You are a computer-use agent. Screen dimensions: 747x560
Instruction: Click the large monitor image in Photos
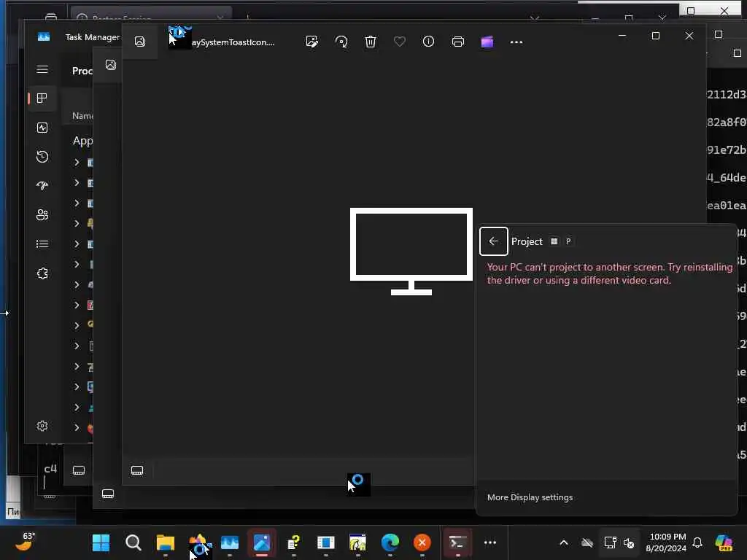pos(411,252)
